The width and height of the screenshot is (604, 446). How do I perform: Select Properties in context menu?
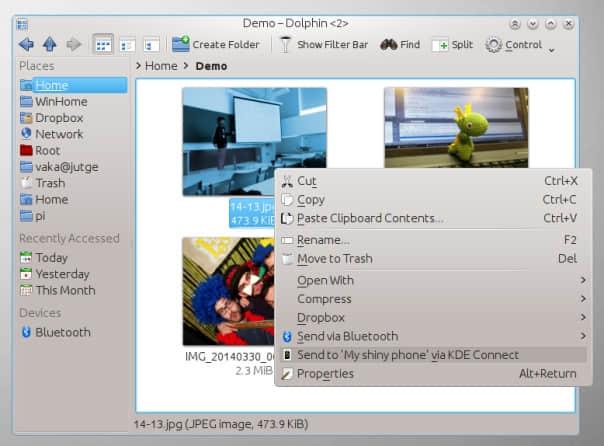(325, 374)
